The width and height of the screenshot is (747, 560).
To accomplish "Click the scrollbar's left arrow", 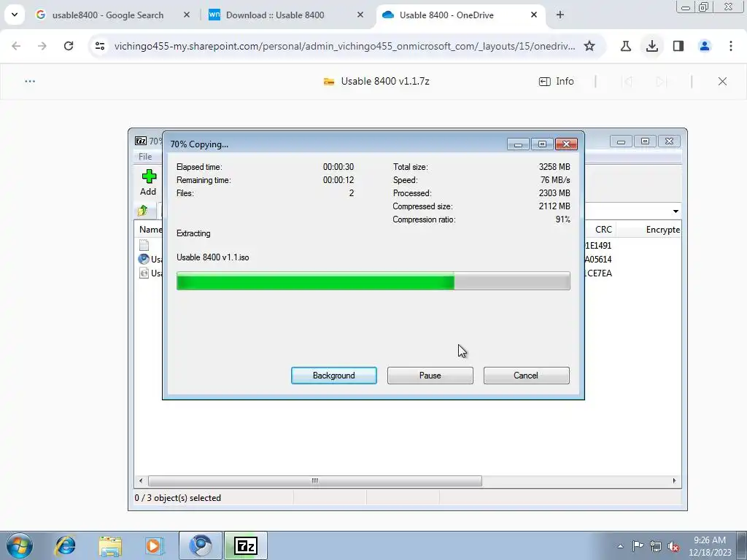I will pyautogui.click(x=140, y=481).
